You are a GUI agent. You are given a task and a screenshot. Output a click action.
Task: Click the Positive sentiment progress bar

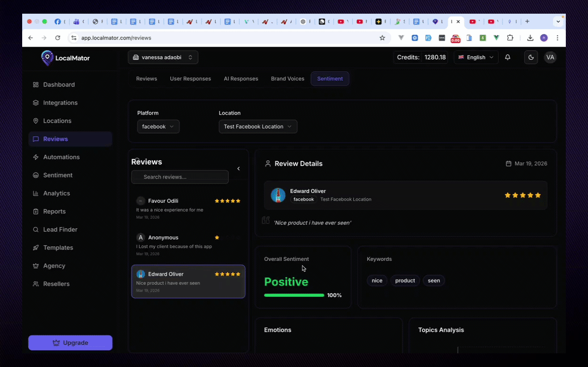[294, 295]
